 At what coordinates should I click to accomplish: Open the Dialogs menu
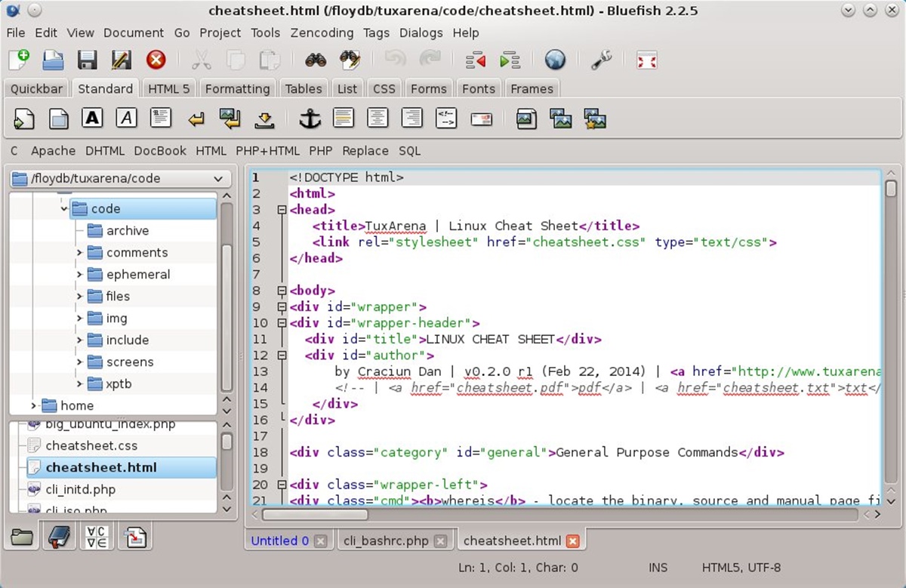(421, 32)
